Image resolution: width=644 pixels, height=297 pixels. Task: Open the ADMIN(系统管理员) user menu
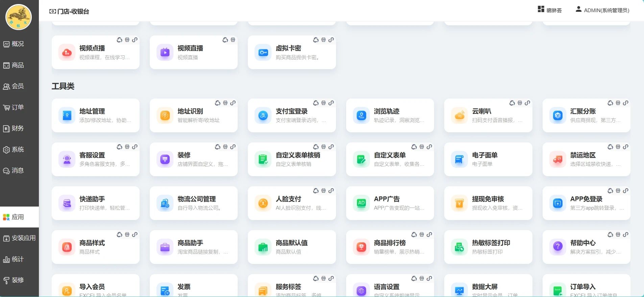(x=602, y=10)
